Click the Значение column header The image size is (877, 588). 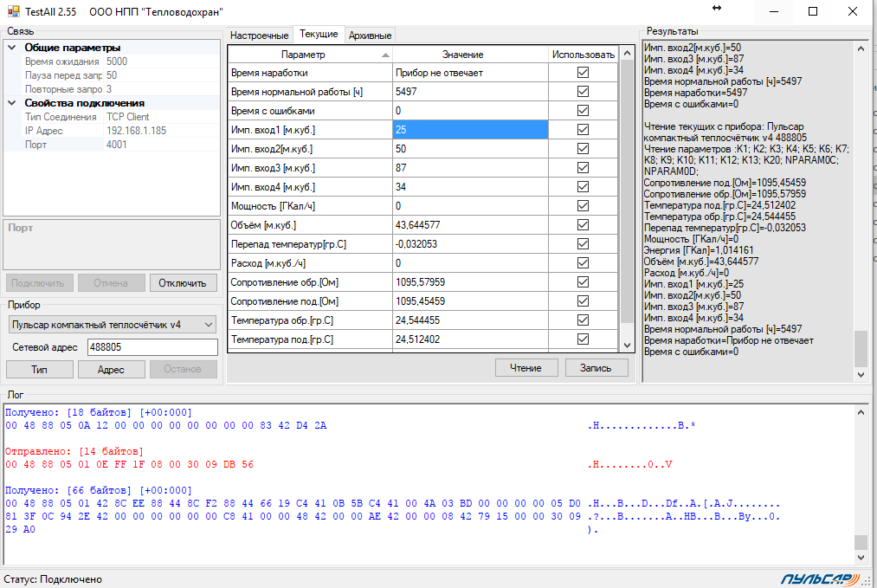coord(470,55)
